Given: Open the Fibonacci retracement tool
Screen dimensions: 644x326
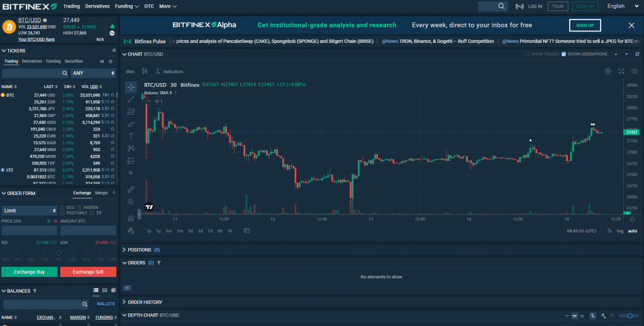Looking at the screenshot, I should [x=131, y=111].
